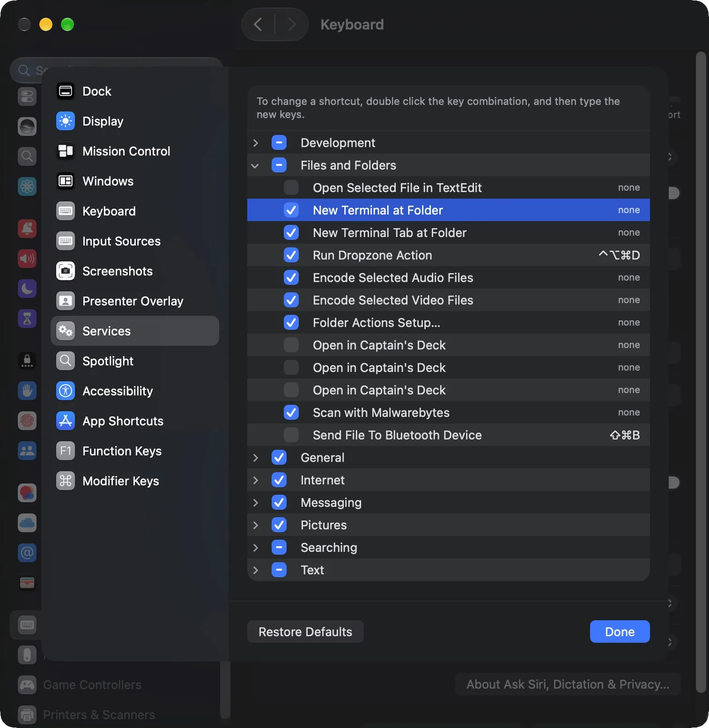This screenshot has height=728, width=709.
Task: Go back with the left chevron
Action: [258, 24]
